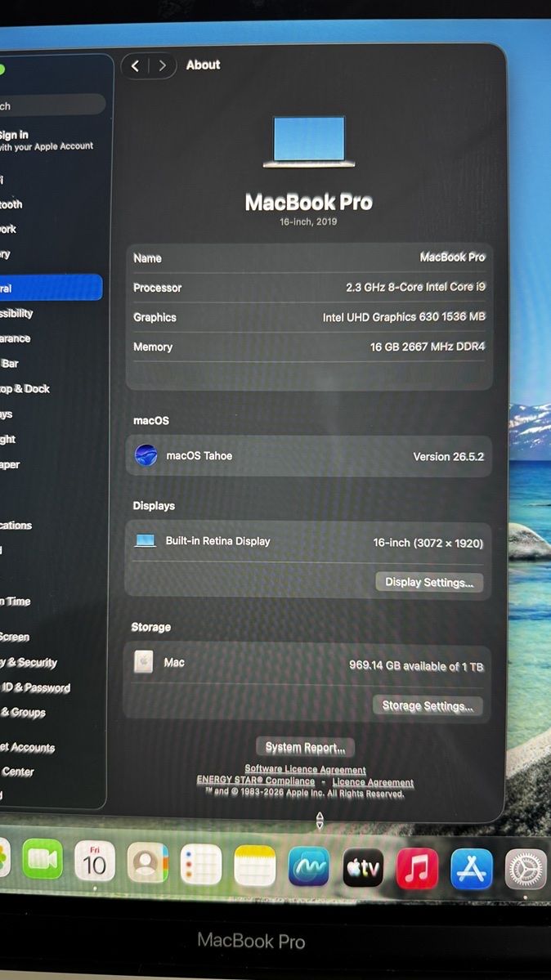Open App Store from the Dock
The height and width of the screenshot is (980, 551).
click(x=472, y=869)
